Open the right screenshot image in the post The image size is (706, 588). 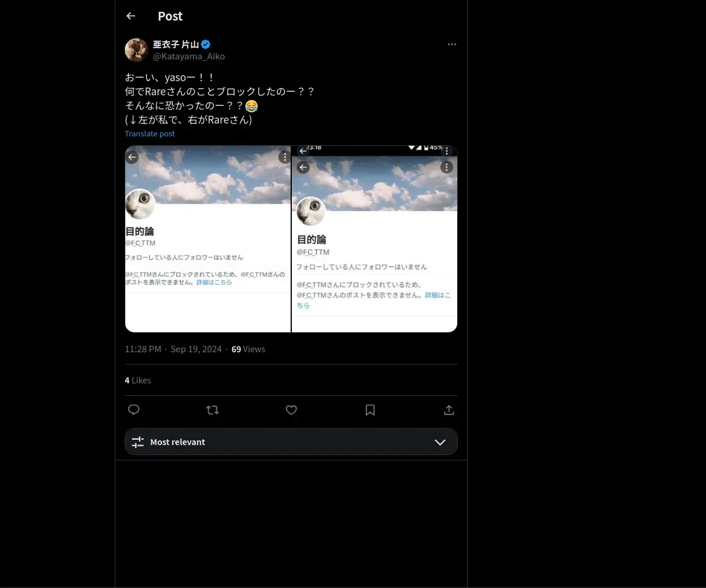click(x=375, y=239)
